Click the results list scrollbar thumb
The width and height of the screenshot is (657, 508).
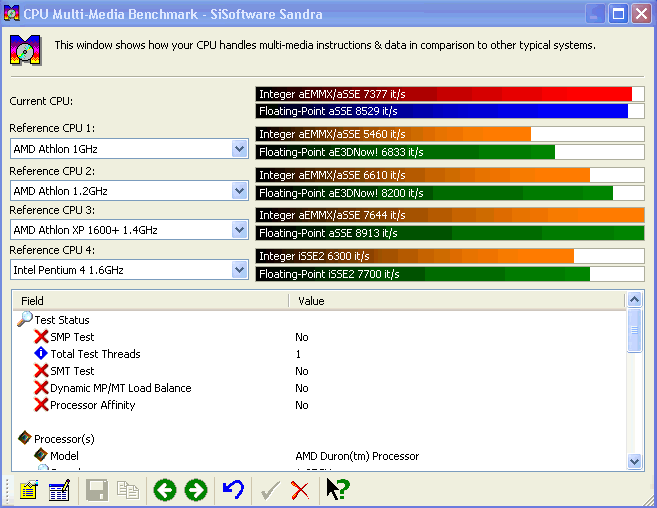pyautogui.click(x=634, y=330)
